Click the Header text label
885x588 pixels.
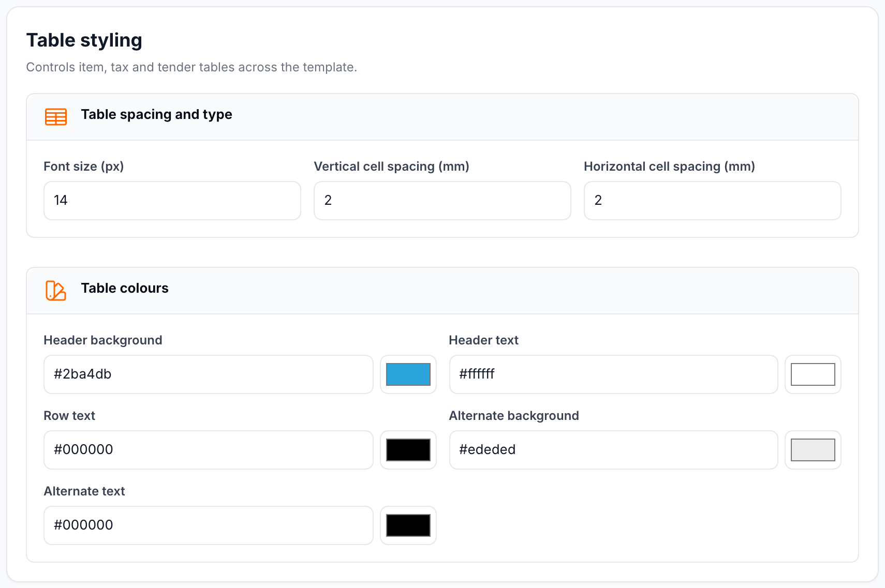point(484,340)
